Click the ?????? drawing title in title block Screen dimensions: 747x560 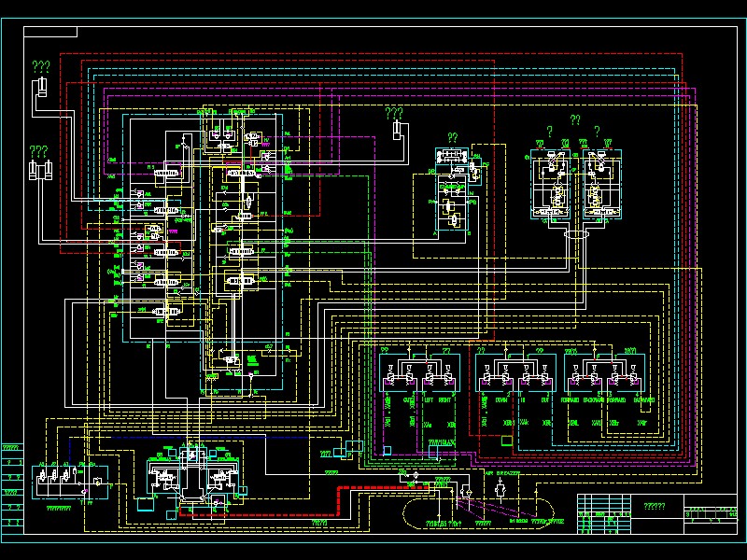pyautogui.click(x=655, y=506)
